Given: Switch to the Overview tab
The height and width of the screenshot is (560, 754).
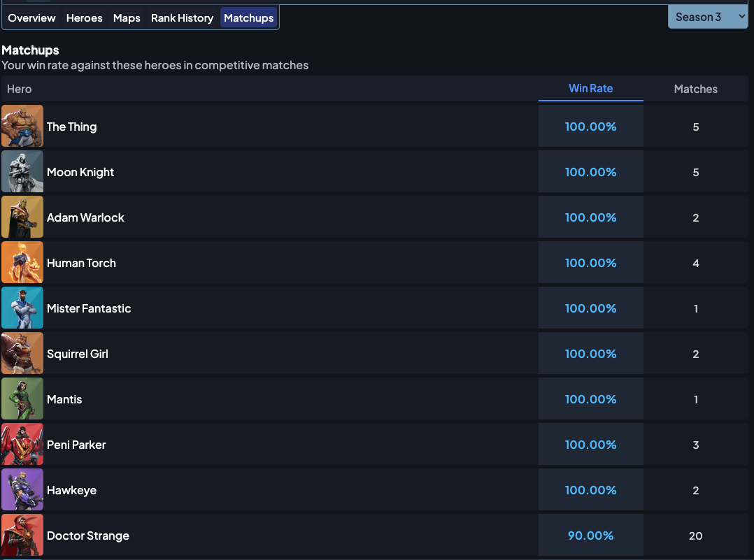Looking at the screenshot, I should pyautogui.click(x=31, y=18).
